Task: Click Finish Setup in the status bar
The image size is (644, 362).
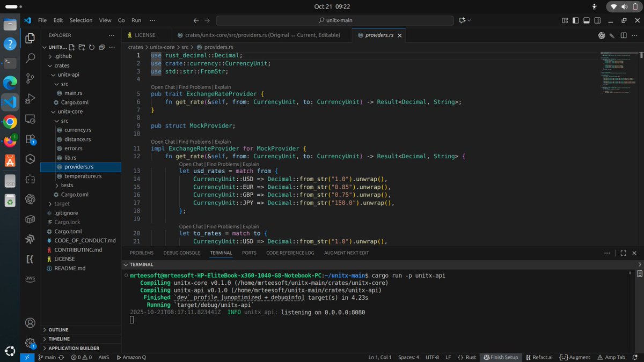Action: 500,357
